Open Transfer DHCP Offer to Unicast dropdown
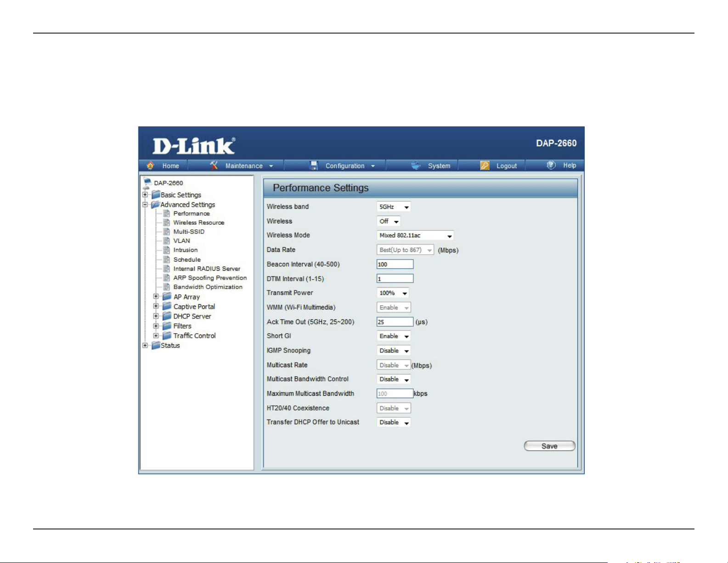The height and width of the screenshot is (563, 728). point(394,422)
